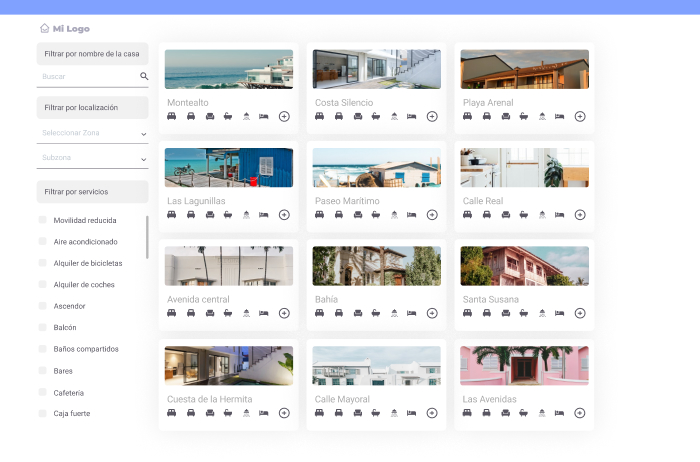
Task: Toggle the Balcón service checkbox
Action: coord(42,327)
